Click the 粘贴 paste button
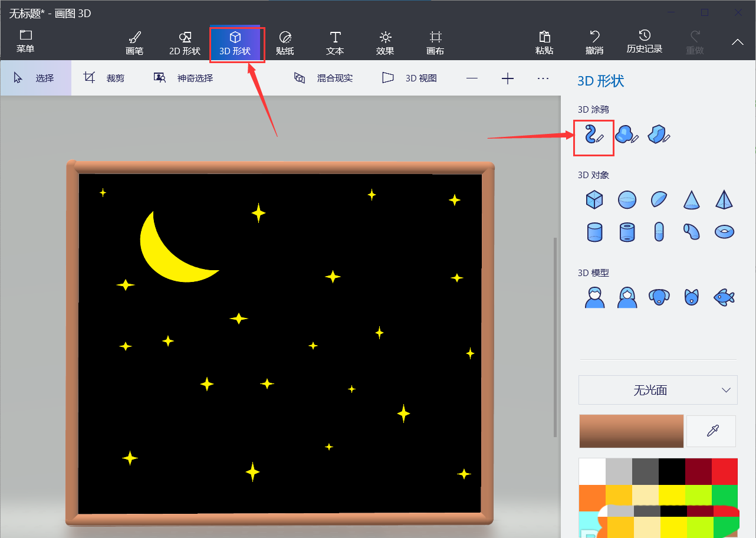Image resolution: width=756 pixels, height=538 pixels. pos(544,43)
